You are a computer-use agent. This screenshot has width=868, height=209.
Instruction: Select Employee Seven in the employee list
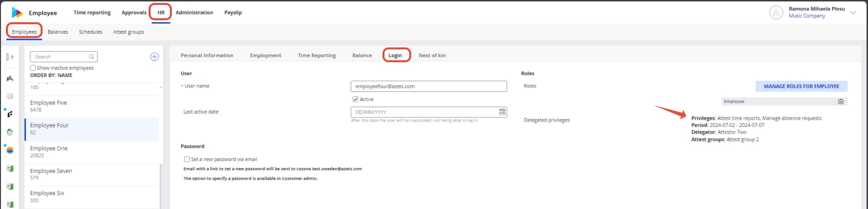[92, 174]
